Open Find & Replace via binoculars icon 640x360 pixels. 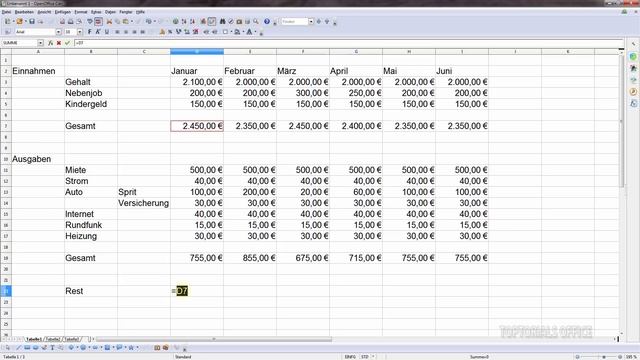click(222, 21)
